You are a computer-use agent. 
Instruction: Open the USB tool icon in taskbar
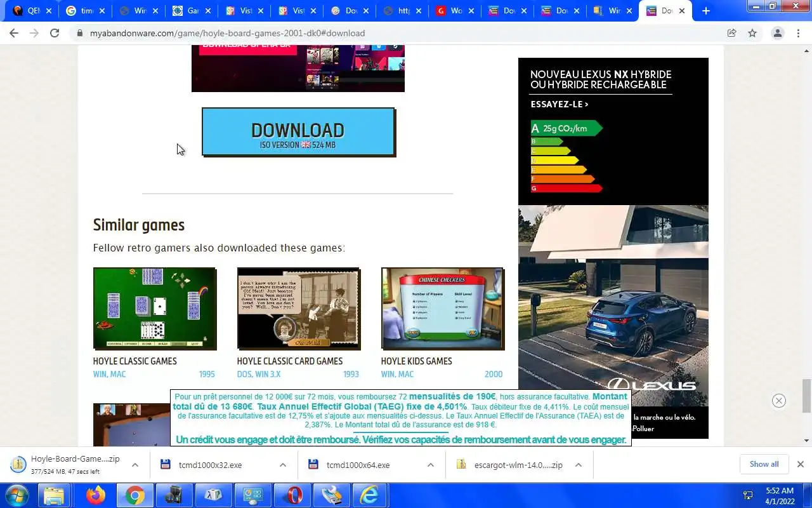[x=332, y=495]
